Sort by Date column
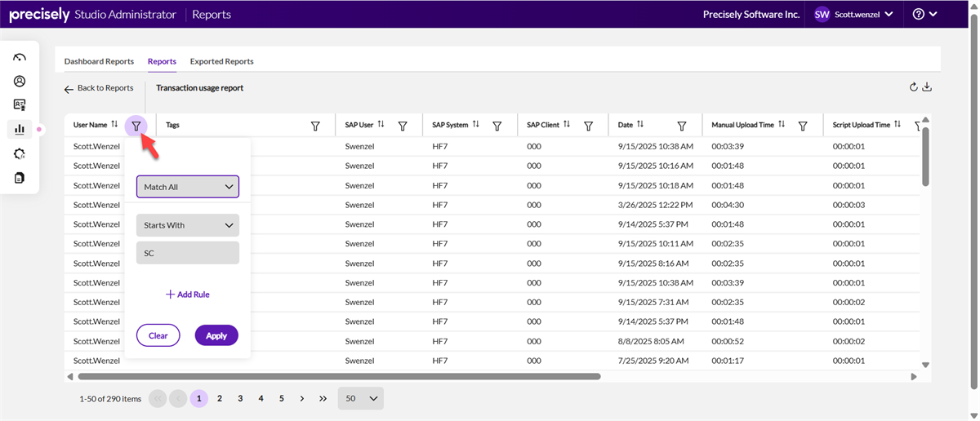980x421 pixels. point(640,125)
